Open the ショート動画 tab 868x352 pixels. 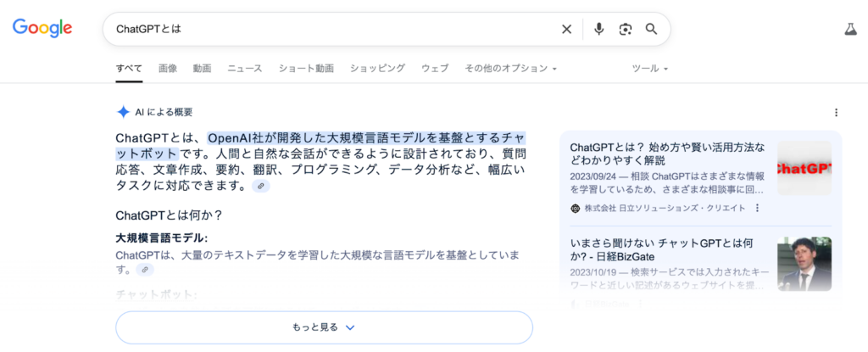point(306,68)
